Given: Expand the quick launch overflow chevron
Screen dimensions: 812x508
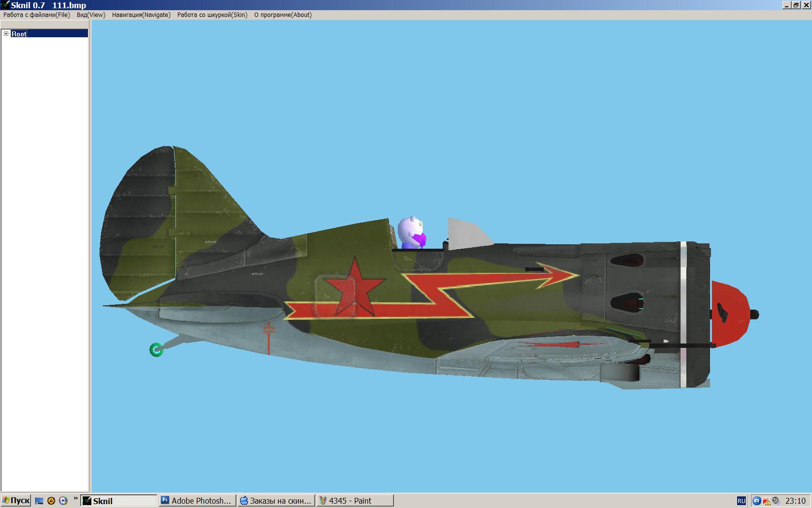Looking at the screenshot, I should pyautogui.click(x=75, y=498).
